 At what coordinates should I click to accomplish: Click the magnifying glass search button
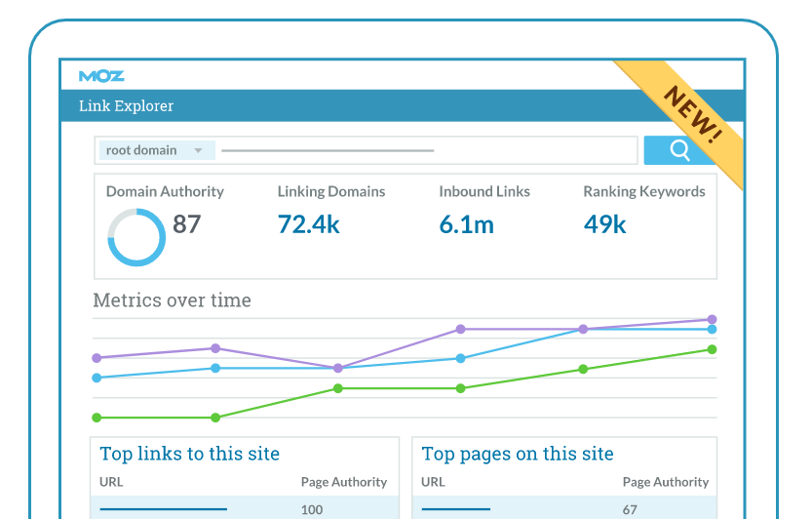point(679,150)
